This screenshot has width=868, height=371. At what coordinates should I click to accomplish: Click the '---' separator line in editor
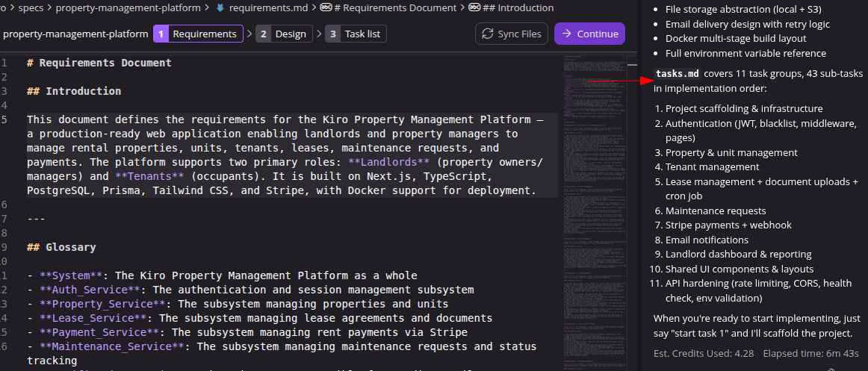[x=36, y=219]
